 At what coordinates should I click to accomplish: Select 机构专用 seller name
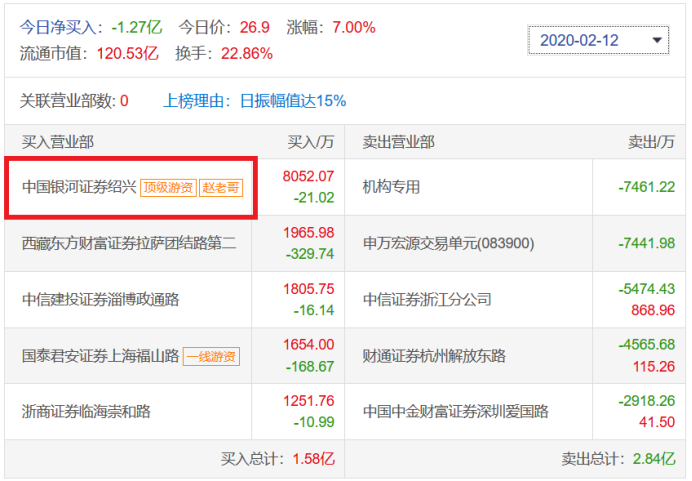(391, 187)
